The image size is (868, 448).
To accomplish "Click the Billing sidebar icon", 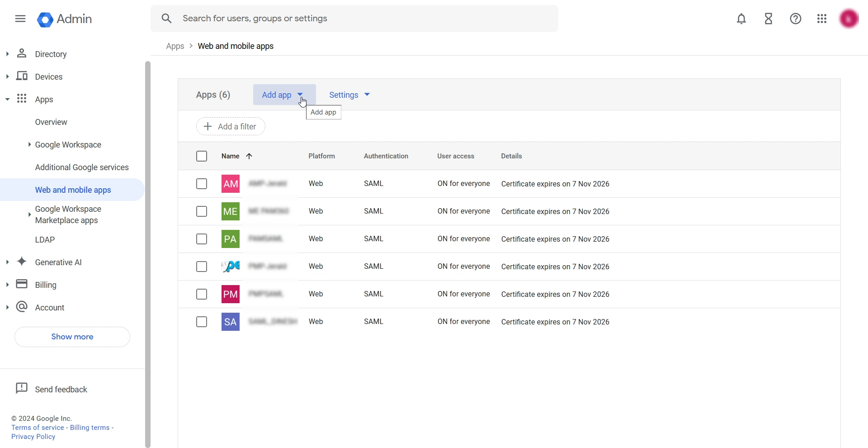I will click(22, 284).
